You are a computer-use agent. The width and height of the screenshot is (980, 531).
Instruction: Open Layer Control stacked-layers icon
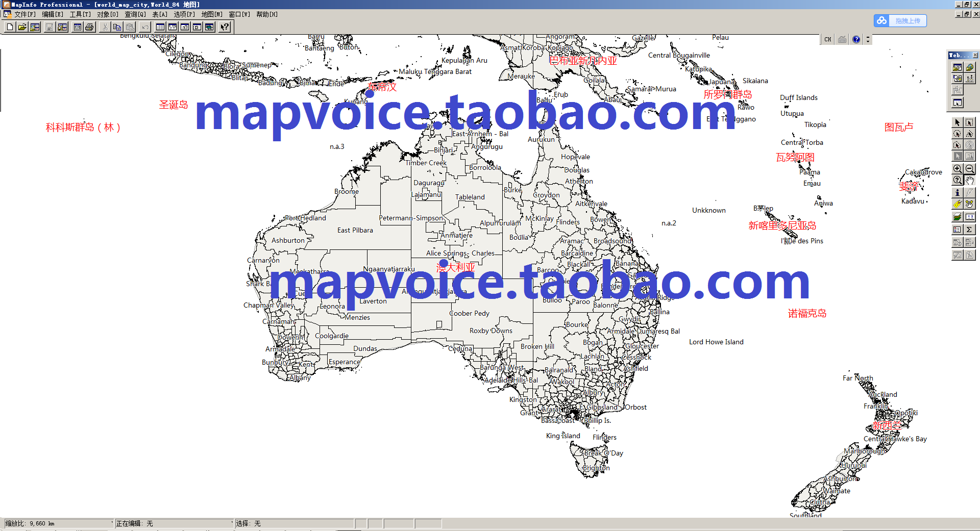[x=958, y=217]
